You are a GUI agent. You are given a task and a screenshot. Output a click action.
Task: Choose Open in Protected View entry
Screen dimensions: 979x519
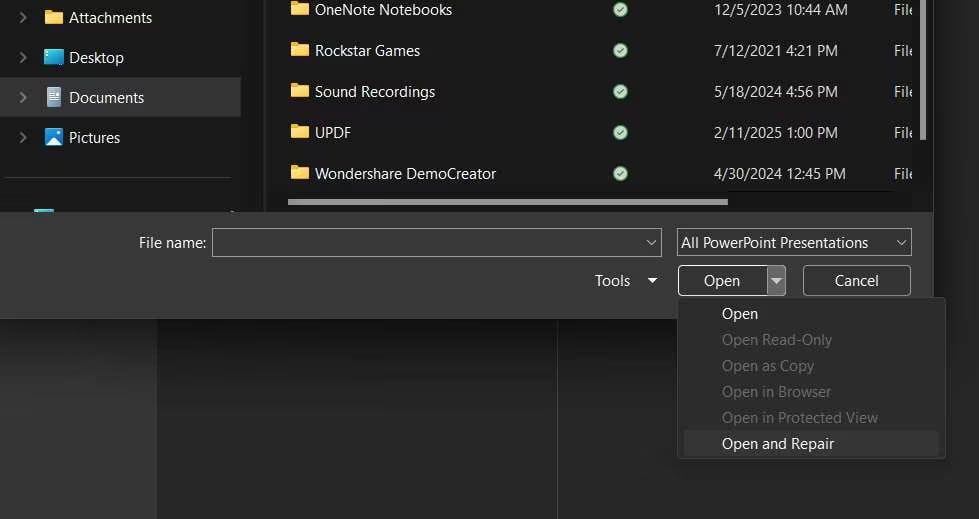coord(800,418)
